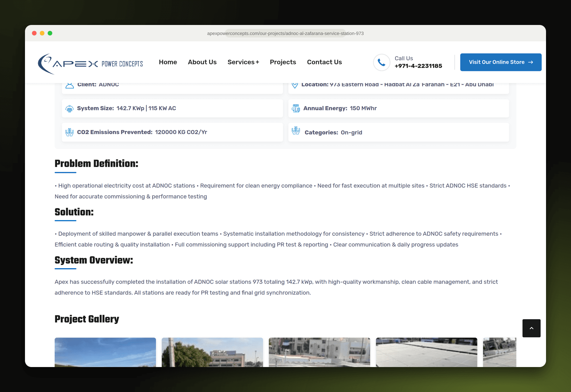The width and height of the screenshot is (571, 392).
Task: Click the scroll-to-top arrow button
Action: click(x=531, y=328)
